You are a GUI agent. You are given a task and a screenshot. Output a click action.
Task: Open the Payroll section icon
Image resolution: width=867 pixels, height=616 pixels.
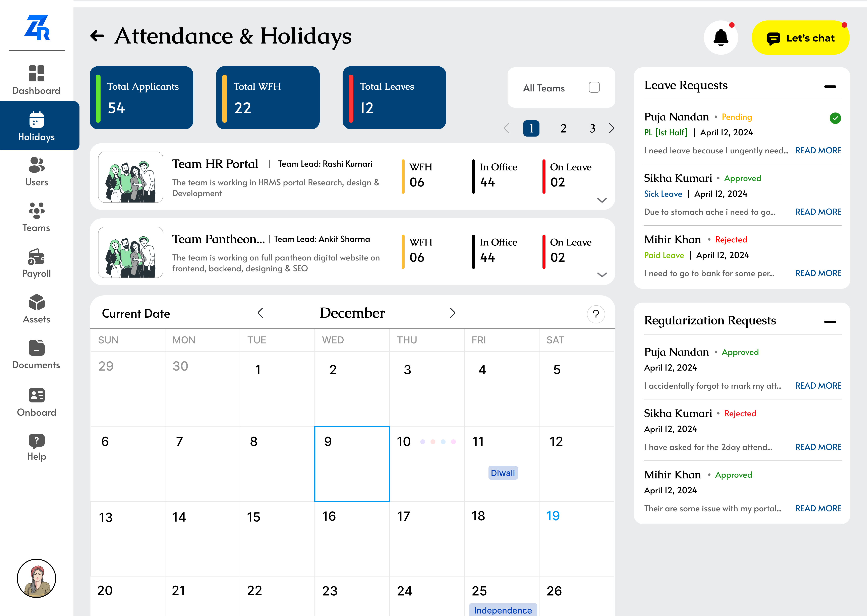pyautogui.click(x=37, y=257)
